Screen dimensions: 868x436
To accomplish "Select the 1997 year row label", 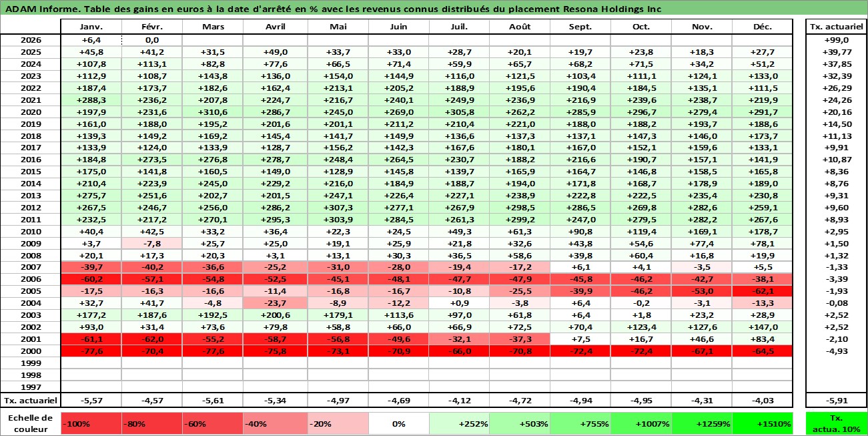I will coord(30,387).
